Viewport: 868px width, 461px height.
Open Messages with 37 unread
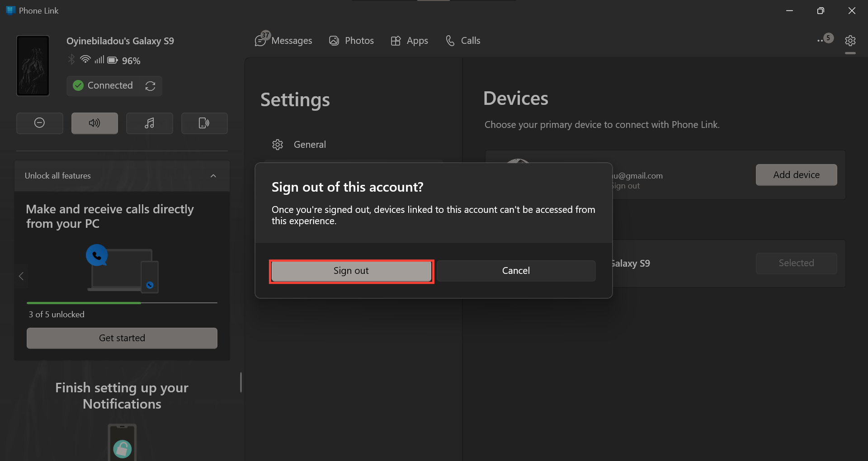tap(284, 40)
